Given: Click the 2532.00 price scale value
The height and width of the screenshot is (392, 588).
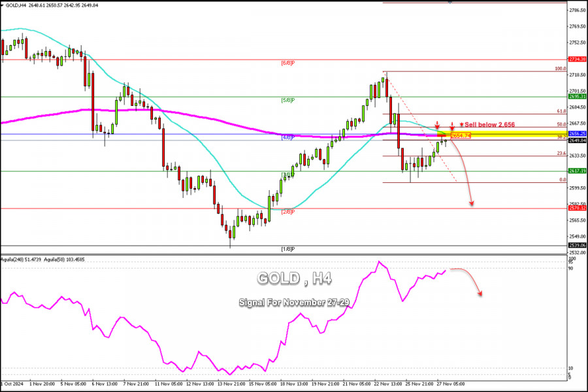Looking at the screenshot, I should [578, 252].
